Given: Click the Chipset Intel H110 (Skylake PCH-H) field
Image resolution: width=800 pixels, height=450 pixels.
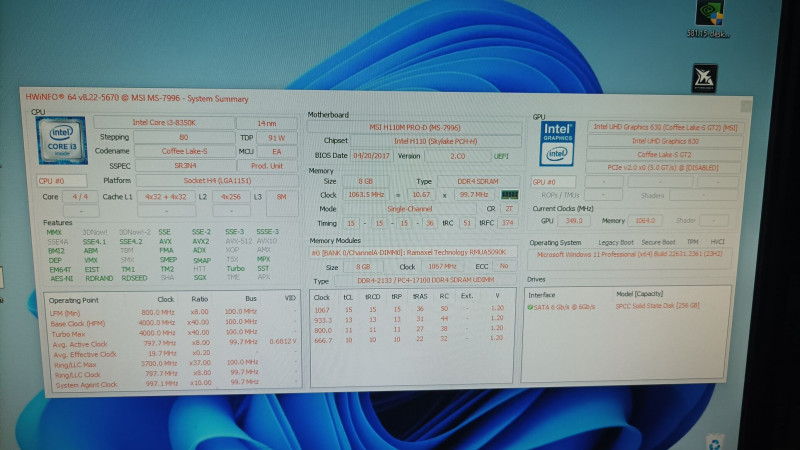Looking at the screenshot, I should tap(435, 141).
